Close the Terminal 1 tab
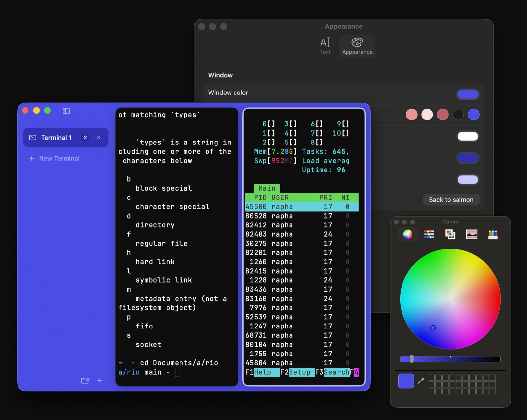The width and height of the screenshot is (527, 420). tap(98, 138)
